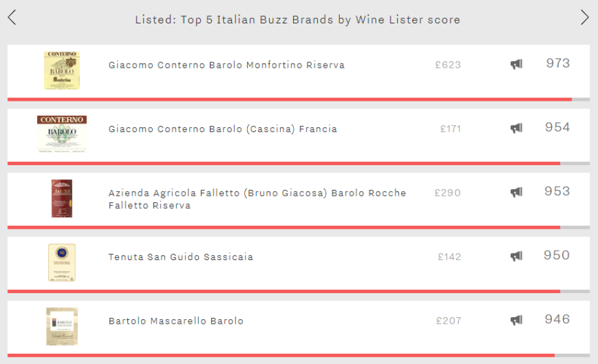Click megaphone buzz icon for Cascina Francia
The width and height of the screenshot is (598, 364).
coord(516,128)
